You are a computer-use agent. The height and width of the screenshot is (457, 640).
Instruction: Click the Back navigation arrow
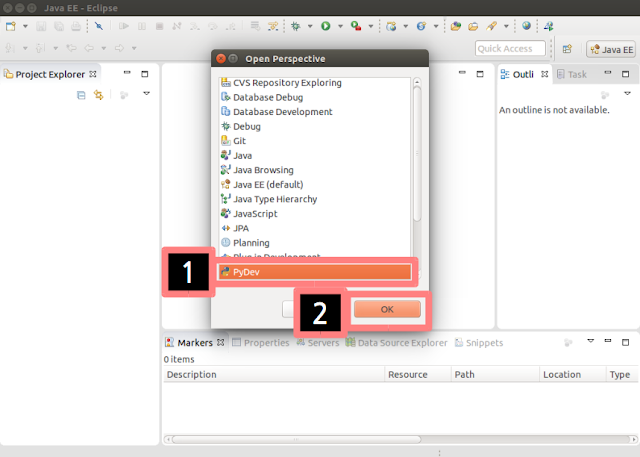pyautogui.click(x=89, y=48)
